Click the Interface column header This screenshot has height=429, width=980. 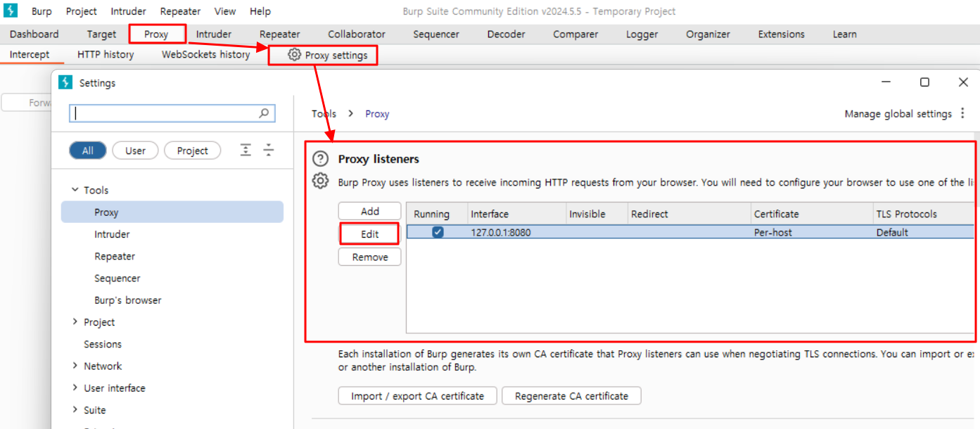517,214
